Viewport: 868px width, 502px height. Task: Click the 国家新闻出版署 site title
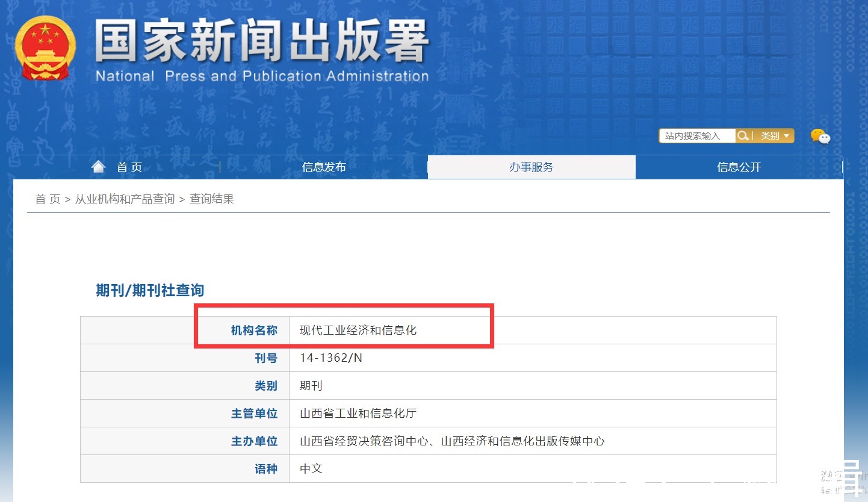point(262,42)
